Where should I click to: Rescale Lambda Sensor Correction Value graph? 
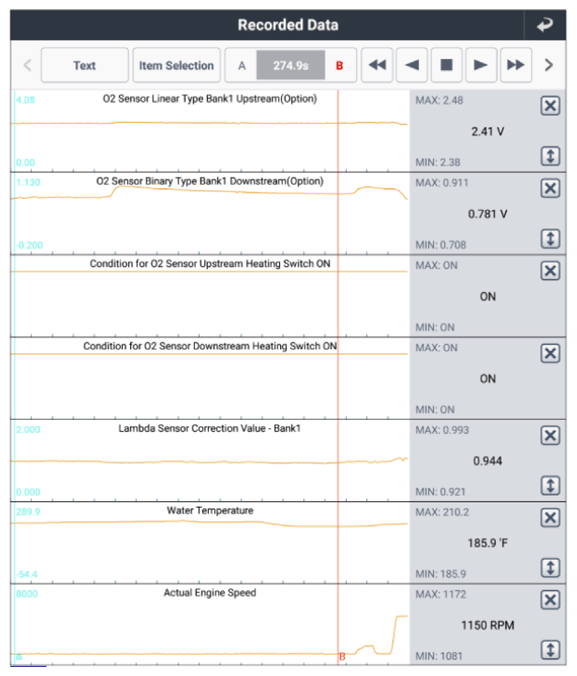(550, 486)
